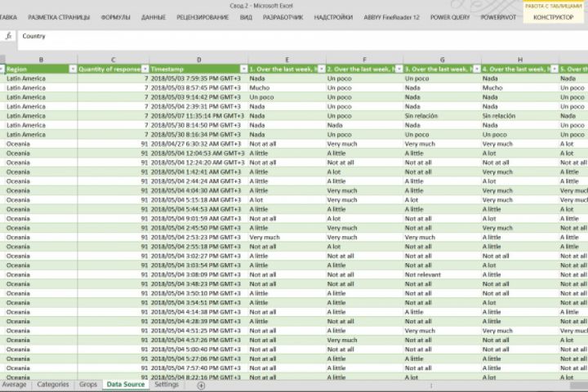Click timestamp 2018/05/07 11:35:14 PM GMT+3
588x392 pixels.
point(198,116)
